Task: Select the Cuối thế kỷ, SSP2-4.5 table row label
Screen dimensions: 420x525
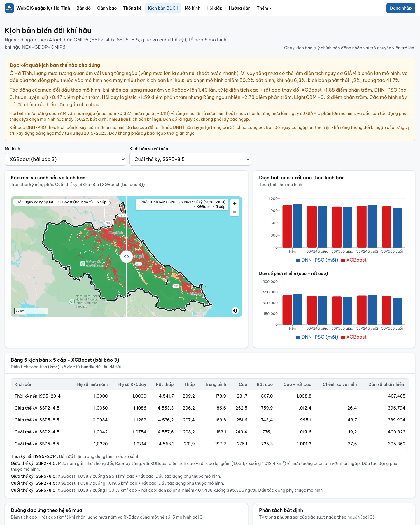Action: tap(37, 432)
